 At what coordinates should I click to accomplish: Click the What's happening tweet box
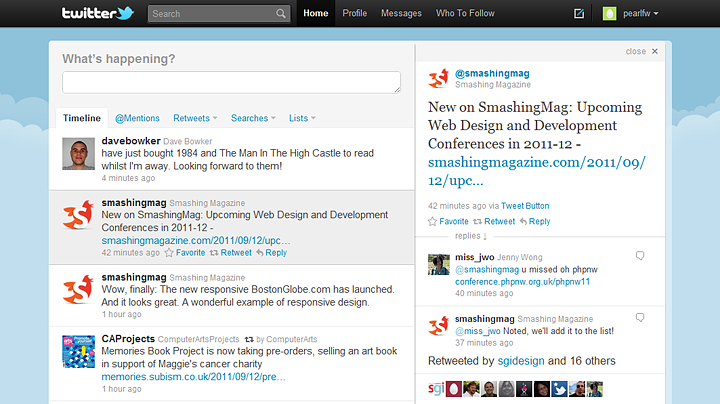point(231,82)
